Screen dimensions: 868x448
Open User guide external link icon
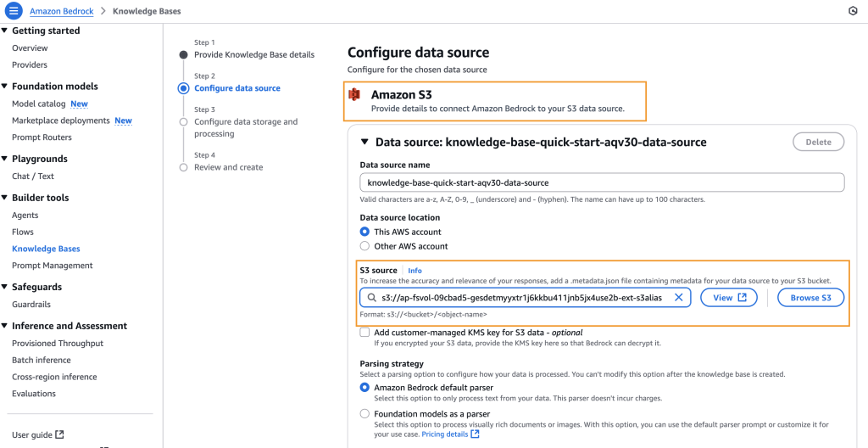[x=59, y=434]
